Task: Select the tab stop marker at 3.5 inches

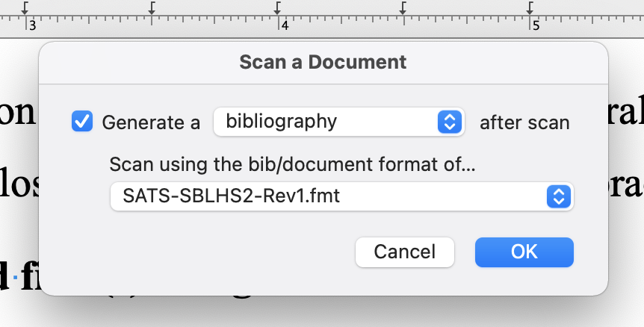Action: pos(152,7)
